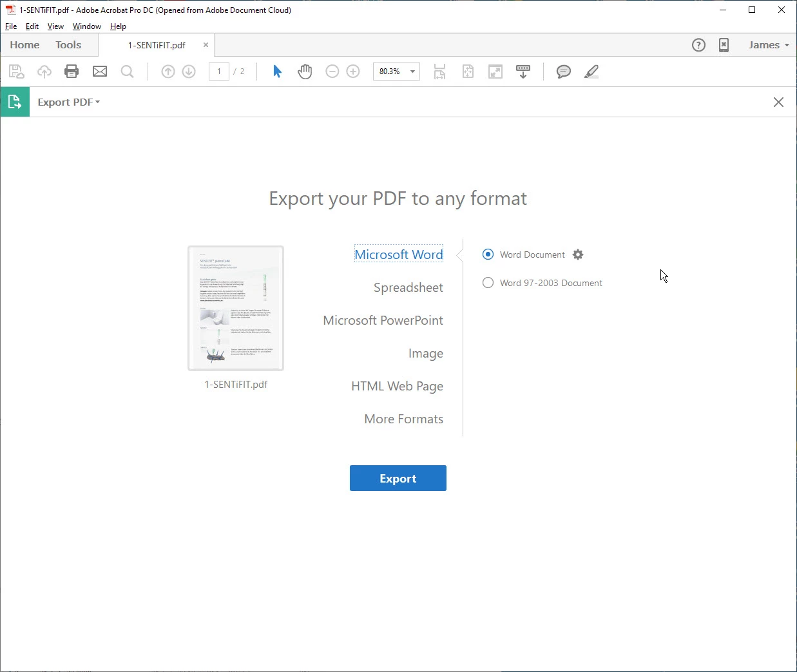Choose Microsoft PowerPoint export format
Screen dimensions: 797x672
[x=383, y=320]
